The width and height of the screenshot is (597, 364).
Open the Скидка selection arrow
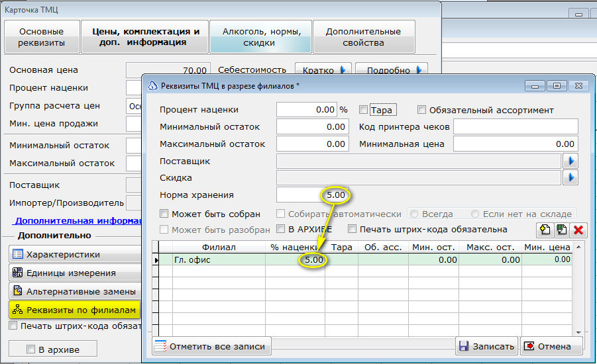pos(570,177)
